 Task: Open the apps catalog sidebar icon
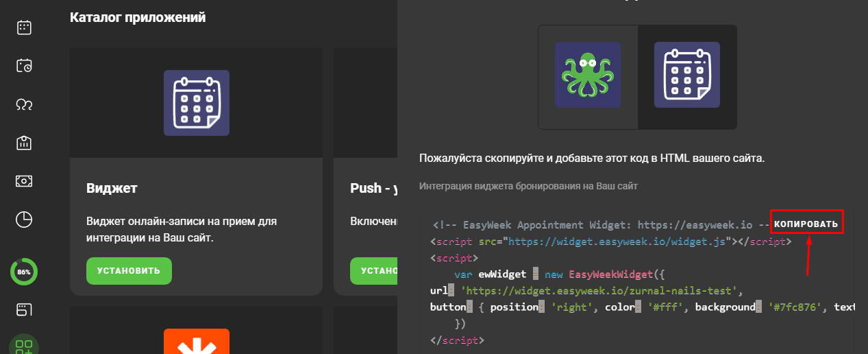point(24,346)
